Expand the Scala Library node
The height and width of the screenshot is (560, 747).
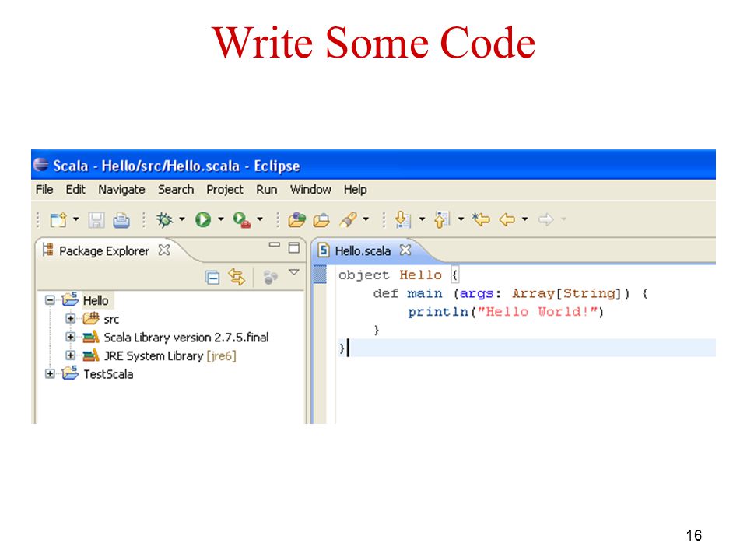[71, 337]
